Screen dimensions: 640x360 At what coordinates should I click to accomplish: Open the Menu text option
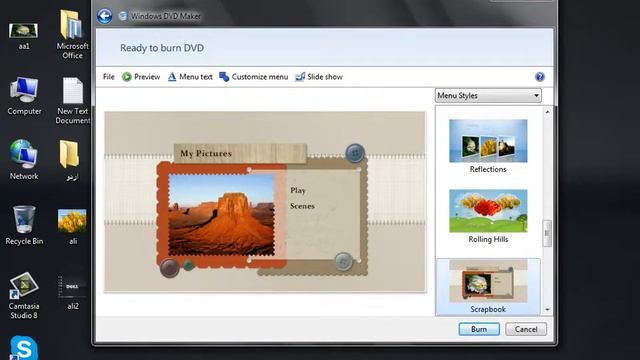click(190, 77)
